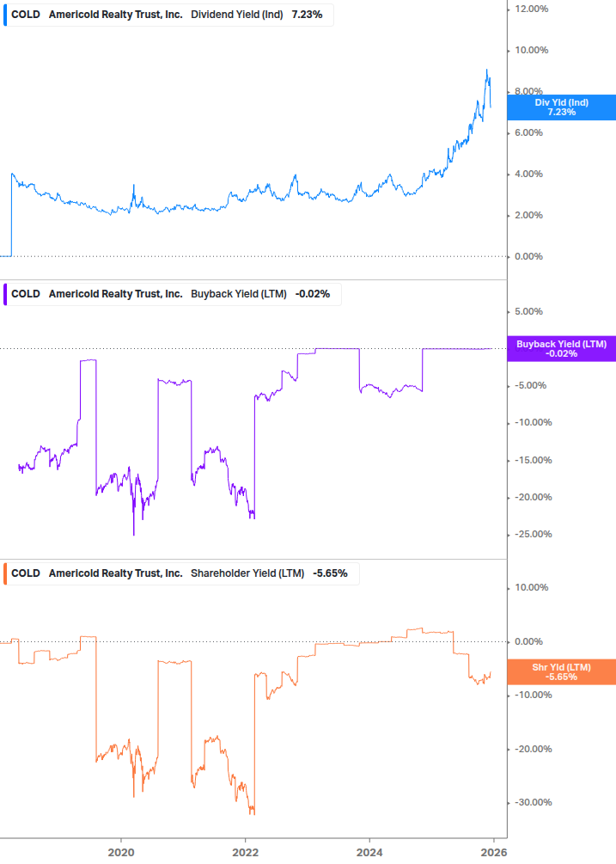This screenshot has height=864, width=616.
Task: Click the -5.00% label on the buyback yield axis
Action: tap(531, 386)
